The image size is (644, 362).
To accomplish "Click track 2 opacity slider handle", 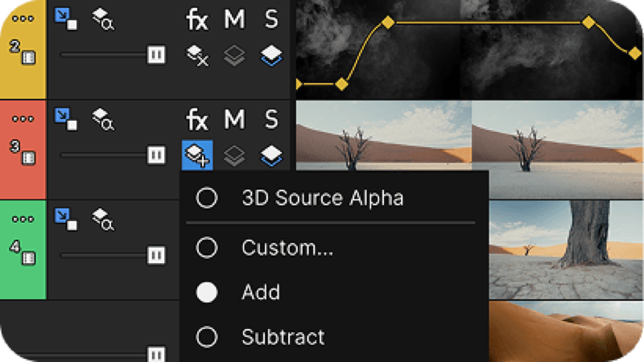I will [x=156, y=55].
